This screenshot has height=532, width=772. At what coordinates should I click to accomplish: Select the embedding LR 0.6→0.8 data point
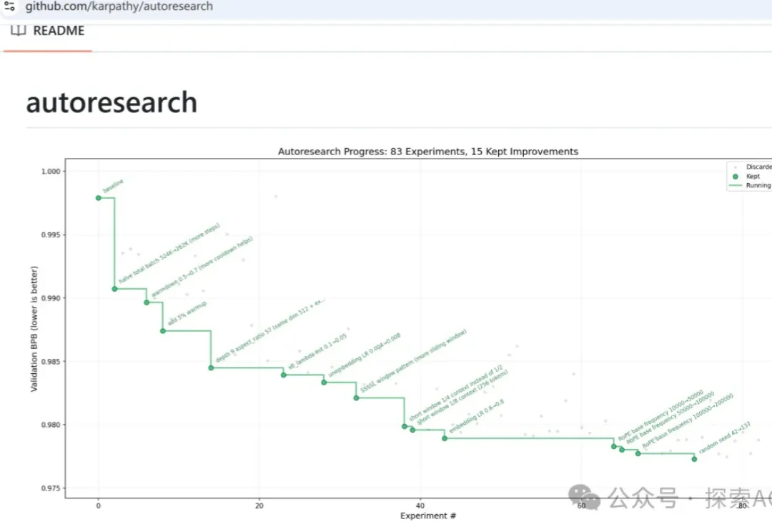(x=445, y=438)
